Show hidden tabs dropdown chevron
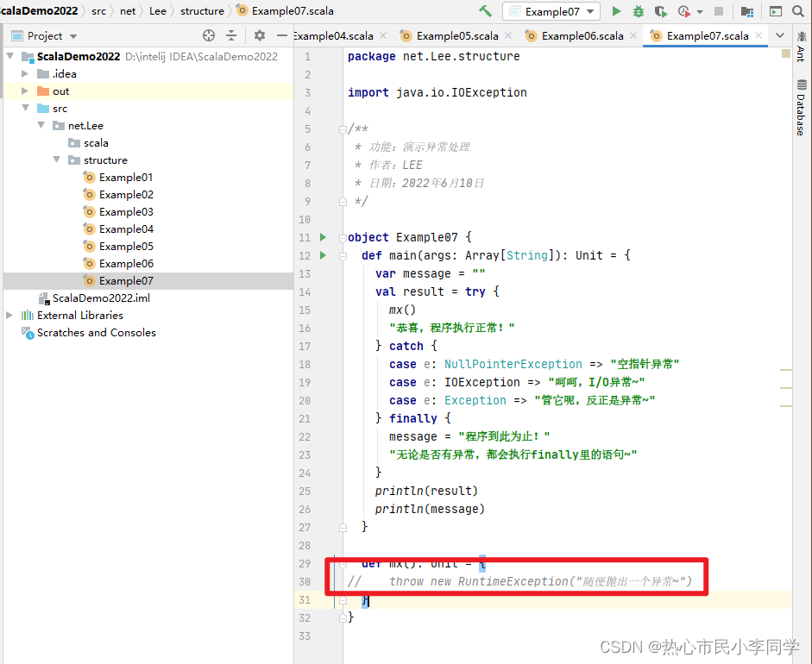The image size is (812, 664). click(x=780, y=35)
